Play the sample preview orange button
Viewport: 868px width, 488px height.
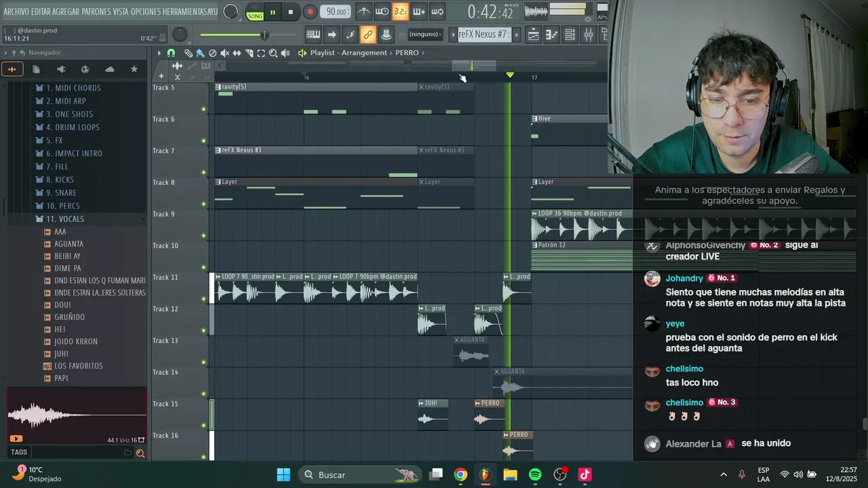pyautogui.click(x=16, y=439)
